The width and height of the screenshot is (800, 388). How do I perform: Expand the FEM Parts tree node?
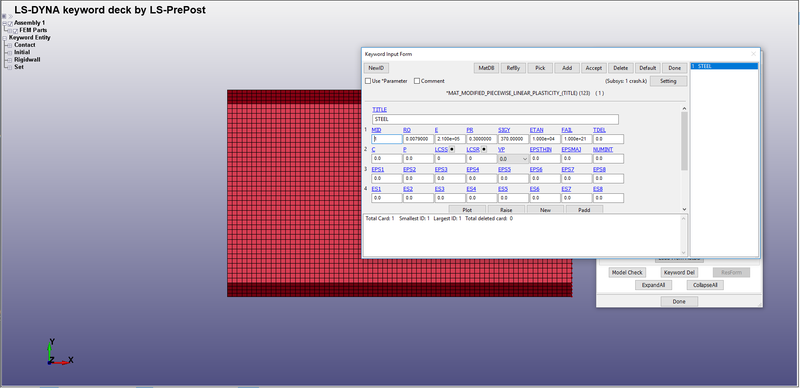pyautogui.click(x=10, y=31)
